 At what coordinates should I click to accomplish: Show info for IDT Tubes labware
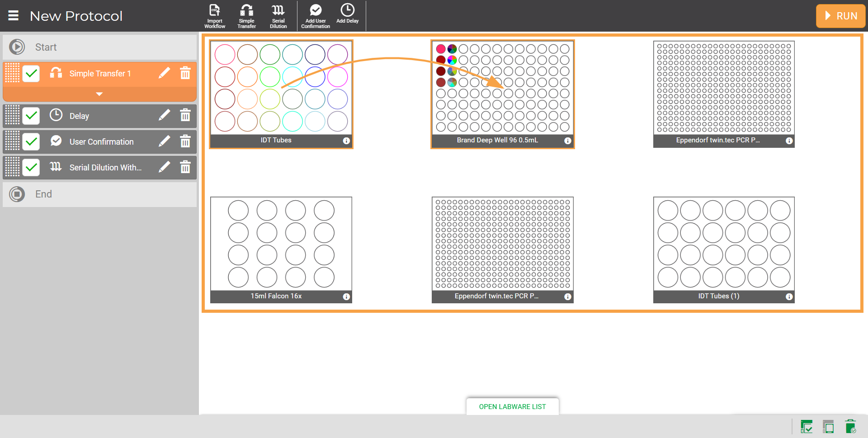pyautogui.click(x=346, y=141)
